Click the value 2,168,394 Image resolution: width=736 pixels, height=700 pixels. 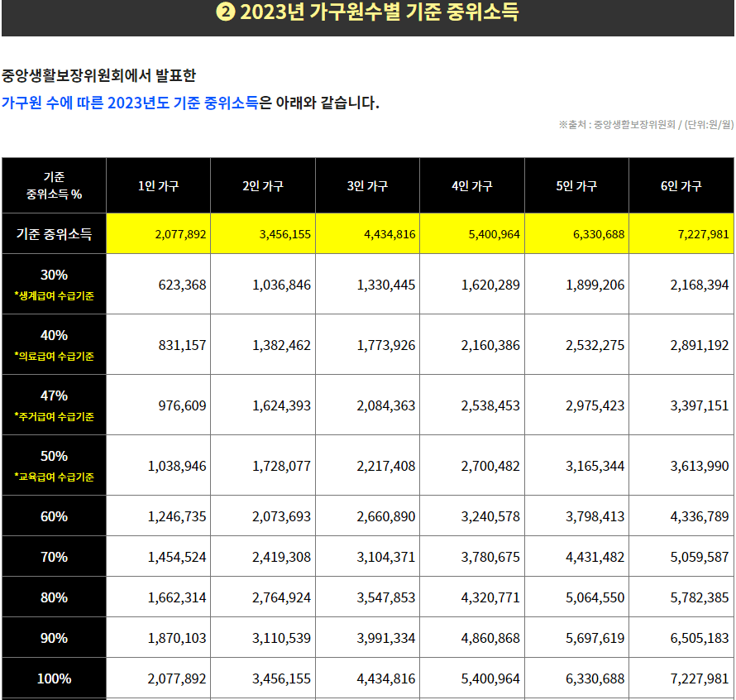coord(700,285)
